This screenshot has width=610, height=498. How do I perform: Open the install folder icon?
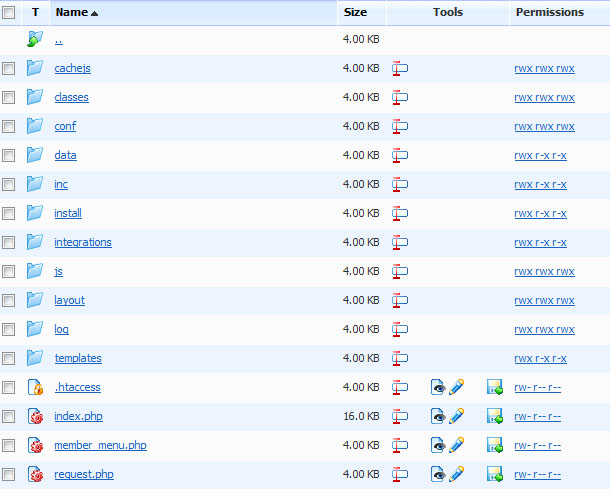point(35,213)
